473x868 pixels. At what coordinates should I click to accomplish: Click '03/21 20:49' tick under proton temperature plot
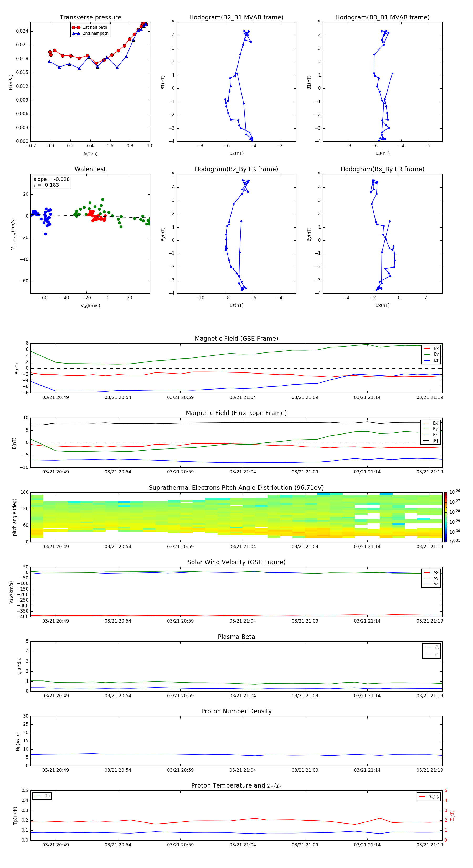pos(55,845)
